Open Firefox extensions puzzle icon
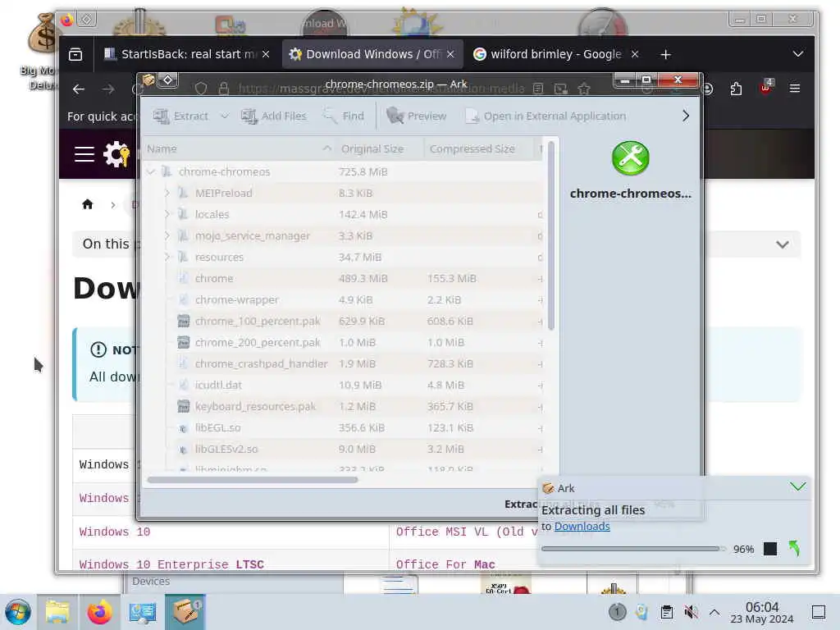This screenshot has height=630, width=840. (736, 89)
